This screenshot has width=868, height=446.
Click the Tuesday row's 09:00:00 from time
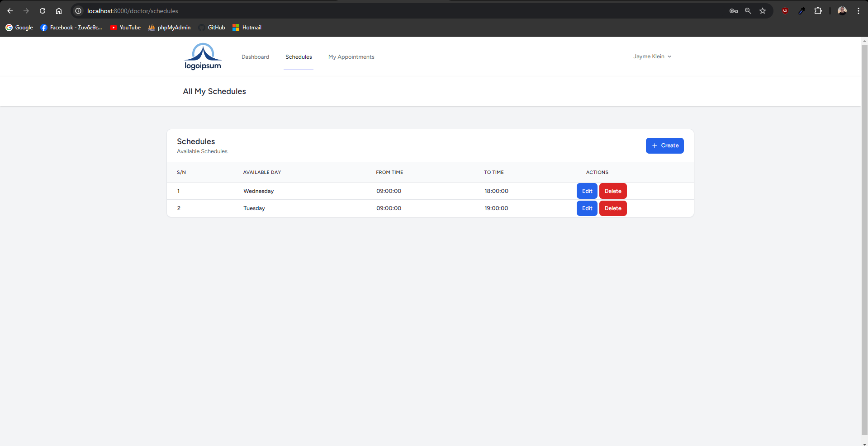(389, 208)
